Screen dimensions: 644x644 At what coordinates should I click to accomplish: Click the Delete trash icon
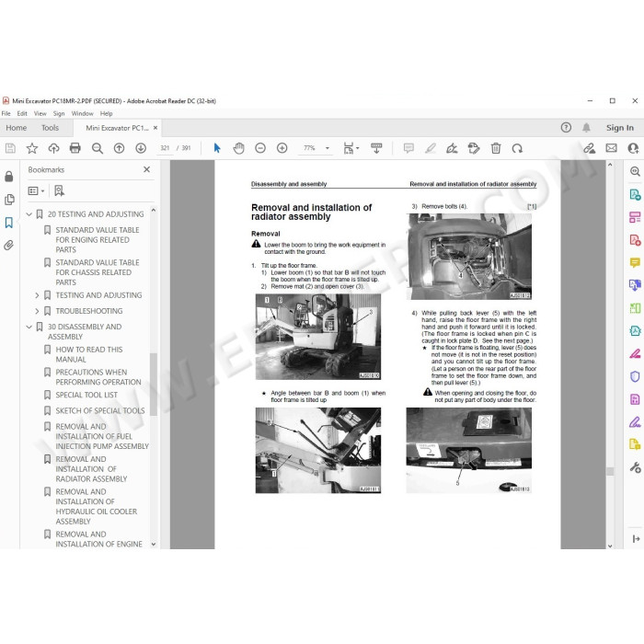[x=496, y=148]
